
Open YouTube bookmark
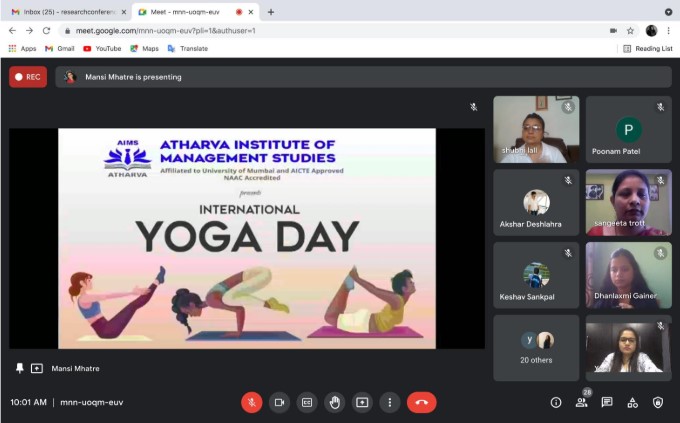[102, 49]
